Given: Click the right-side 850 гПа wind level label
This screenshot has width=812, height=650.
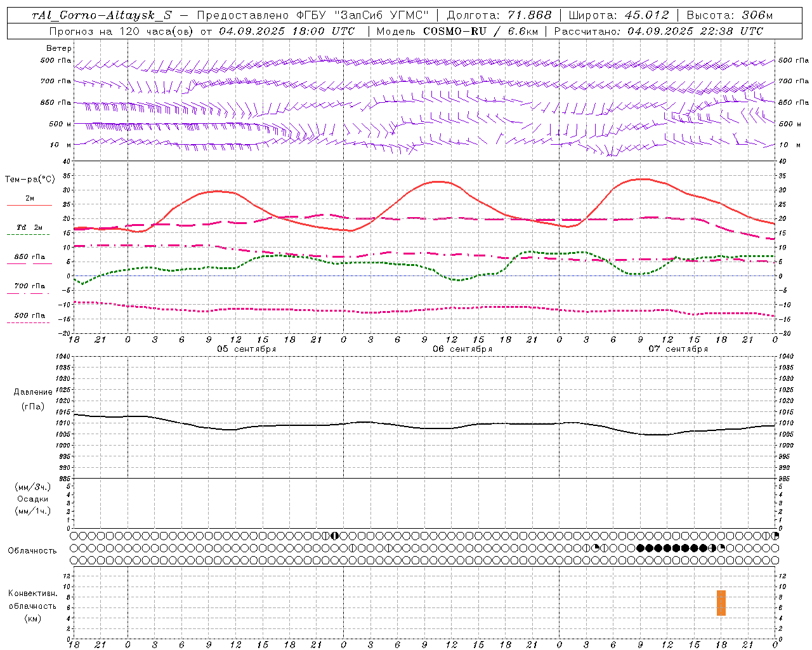Looking at the screenshot, I should (x=794, y=102).
